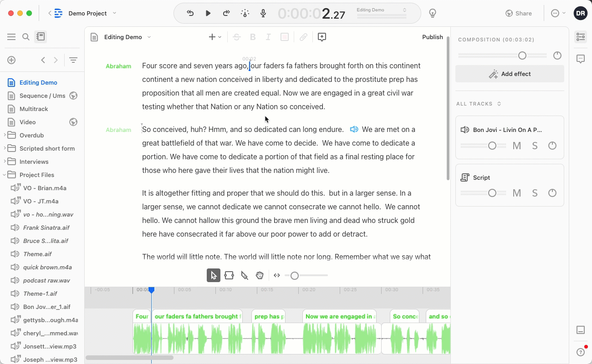Solo the Script track

coord(535,193)
